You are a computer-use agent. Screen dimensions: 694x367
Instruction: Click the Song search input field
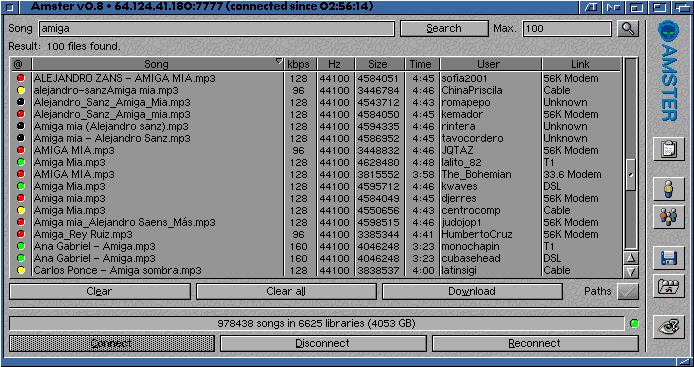point(217,29)
